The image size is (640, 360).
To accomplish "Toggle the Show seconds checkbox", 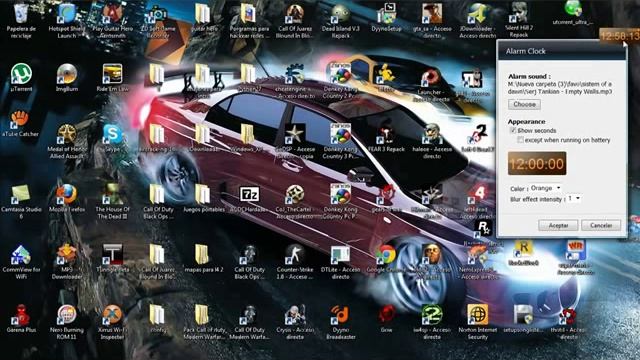I will (513, 131).
